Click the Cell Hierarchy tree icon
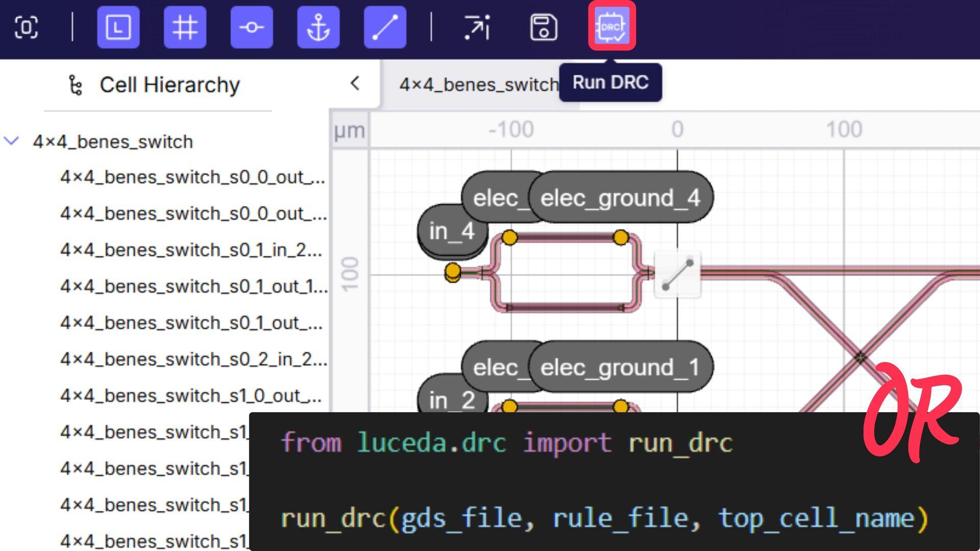Image resolution: width=980 pixels, height=551 pixels. click(x=76, y=85)
